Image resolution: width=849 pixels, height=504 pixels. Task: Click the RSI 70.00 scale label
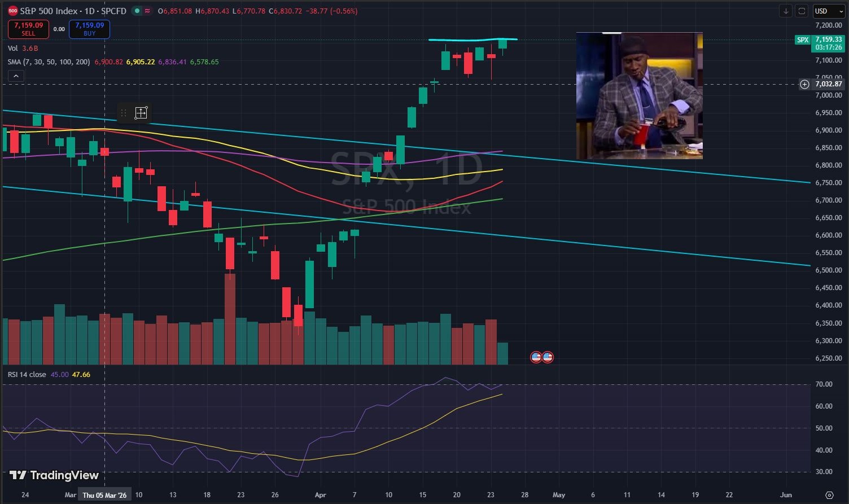824,384
